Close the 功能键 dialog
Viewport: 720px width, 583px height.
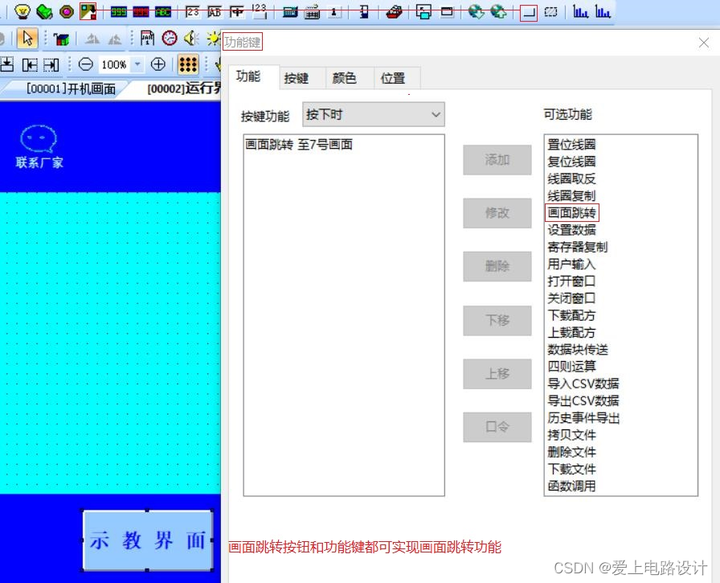tap(703, 43)
